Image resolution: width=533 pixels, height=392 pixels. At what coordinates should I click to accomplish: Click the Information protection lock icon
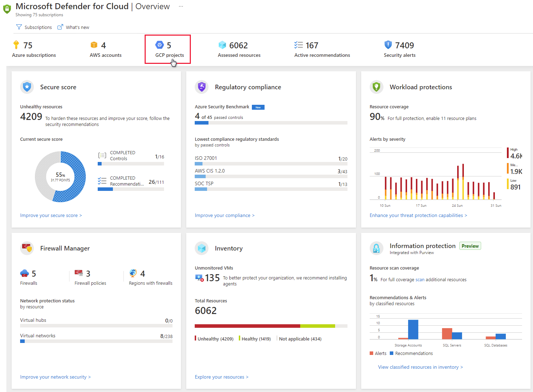tap(376, 248)
